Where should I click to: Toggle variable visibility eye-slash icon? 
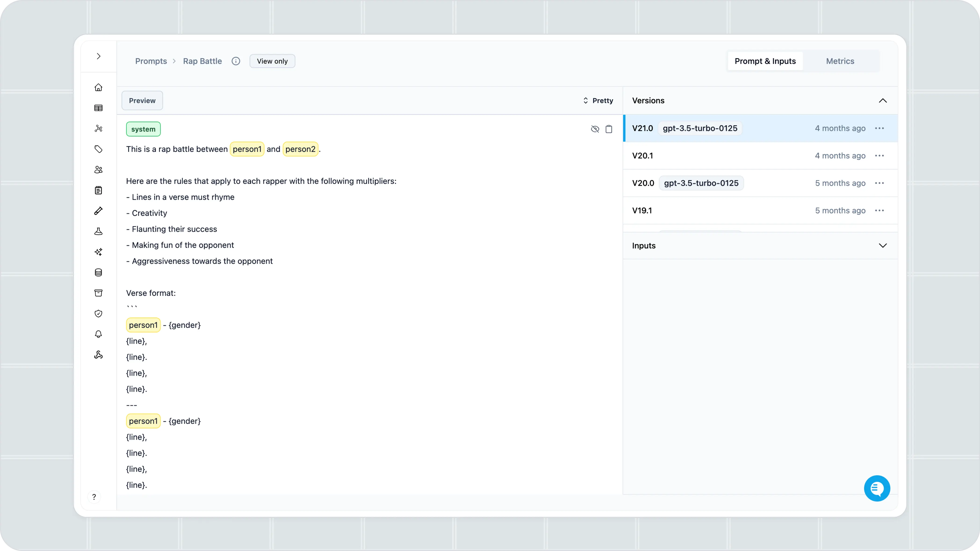point(595,129)
